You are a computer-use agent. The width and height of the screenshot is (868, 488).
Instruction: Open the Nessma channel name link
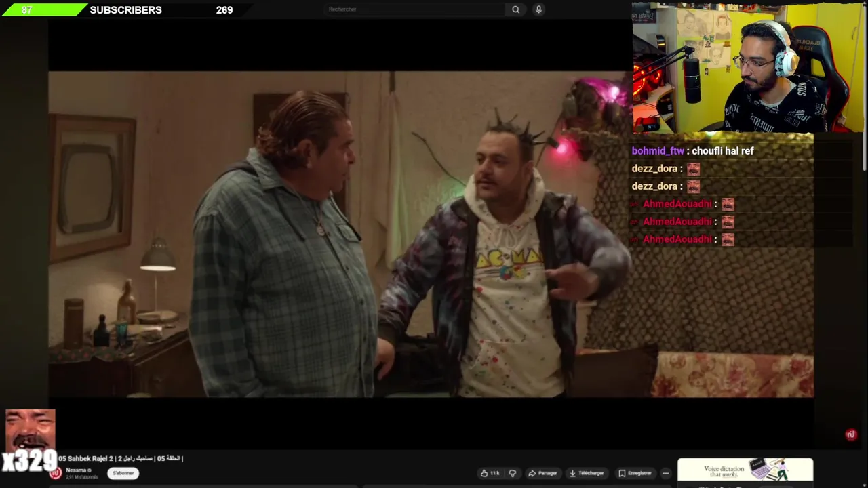pyautogui.click(x=76, y=470)
